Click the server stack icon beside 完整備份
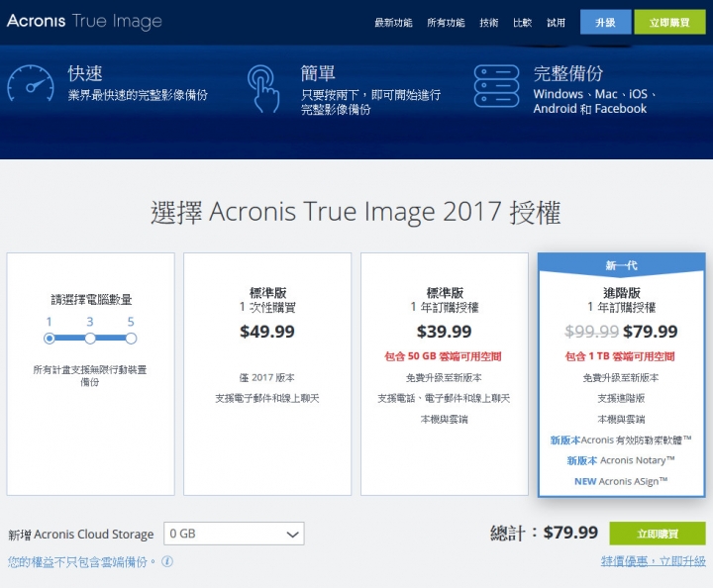Image resolution: width=713 pixels, height=588 pixels. point(496,86)
